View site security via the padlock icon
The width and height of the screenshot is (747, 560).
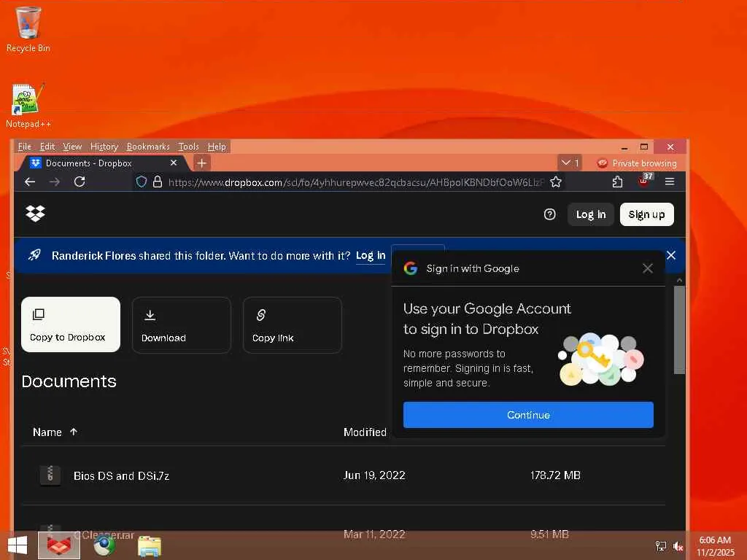click(x=158, y=182)
